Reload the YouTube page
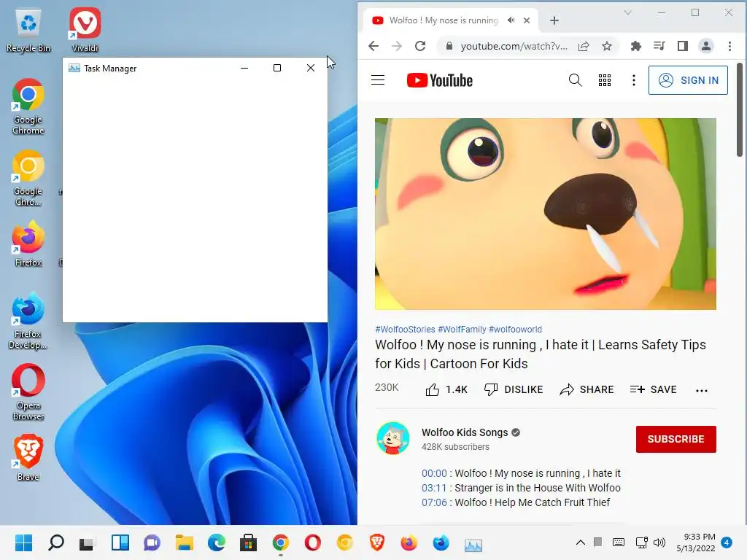The height and width of the screenshot is (560, 747). point(419,46)
